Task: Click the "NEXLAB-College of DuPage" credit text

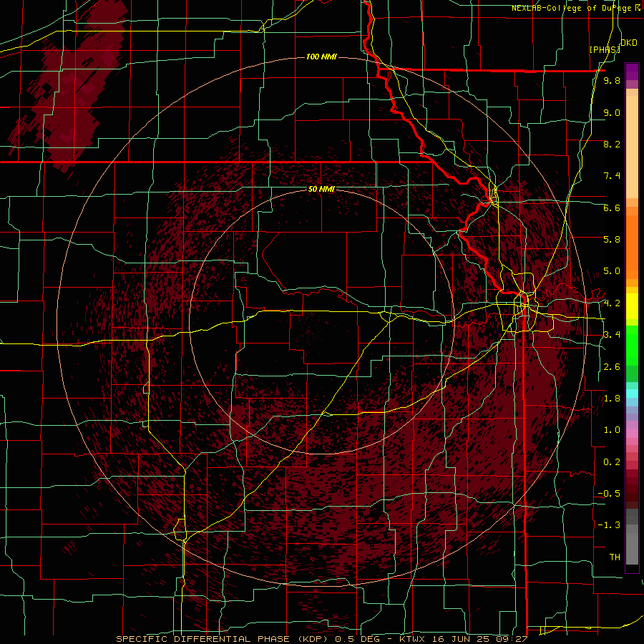Action: [572, 8]
